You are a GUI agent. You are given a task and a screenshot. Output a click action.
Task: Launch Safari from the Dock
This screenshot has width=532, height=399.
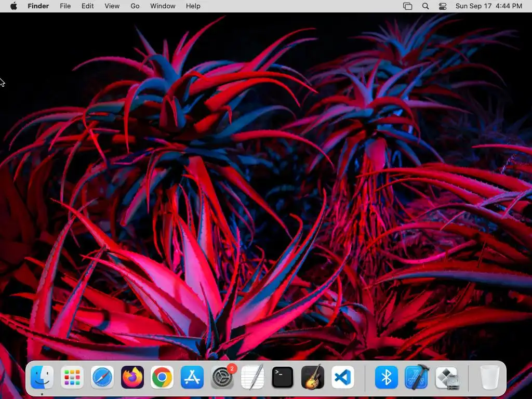click(x=102, y=377)
